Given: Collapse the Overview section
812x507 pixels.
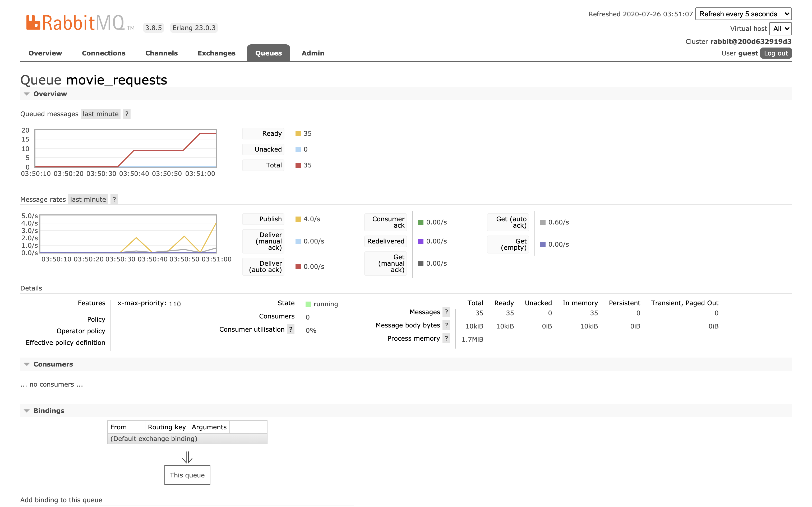Looking at the screenshot, I should (x=50, y=94).
